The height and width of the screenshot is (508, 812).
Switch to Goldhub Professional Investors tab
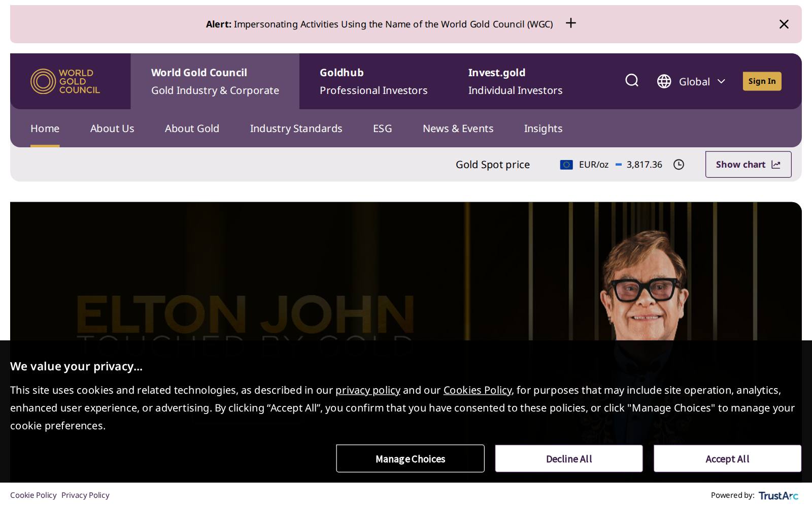(374, 81)
